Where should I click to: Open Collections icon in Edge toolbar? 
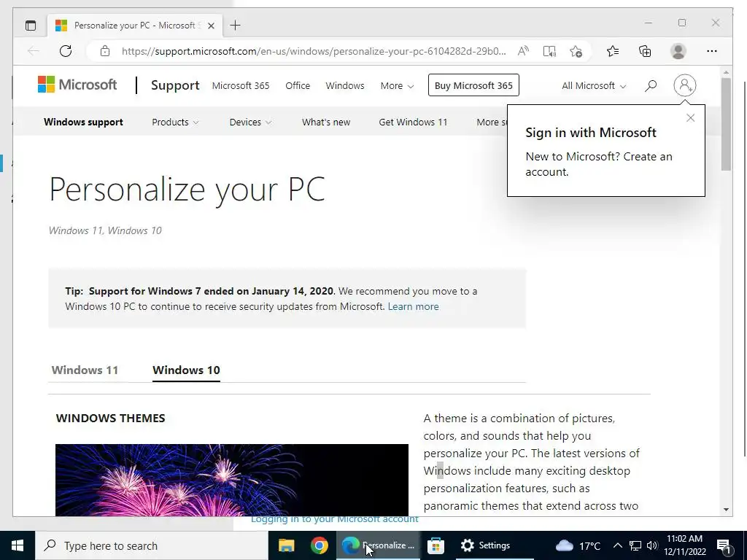pos(645,51)
